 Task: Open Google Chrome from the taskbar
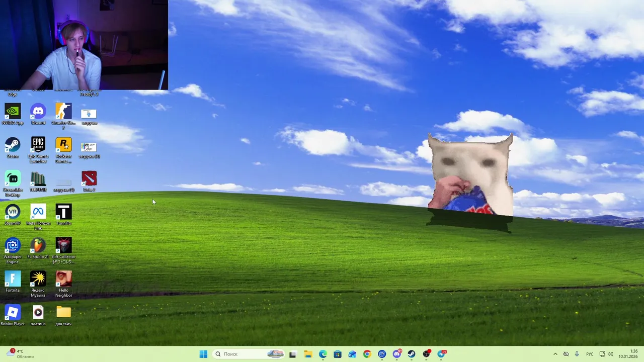click(367, 354)
